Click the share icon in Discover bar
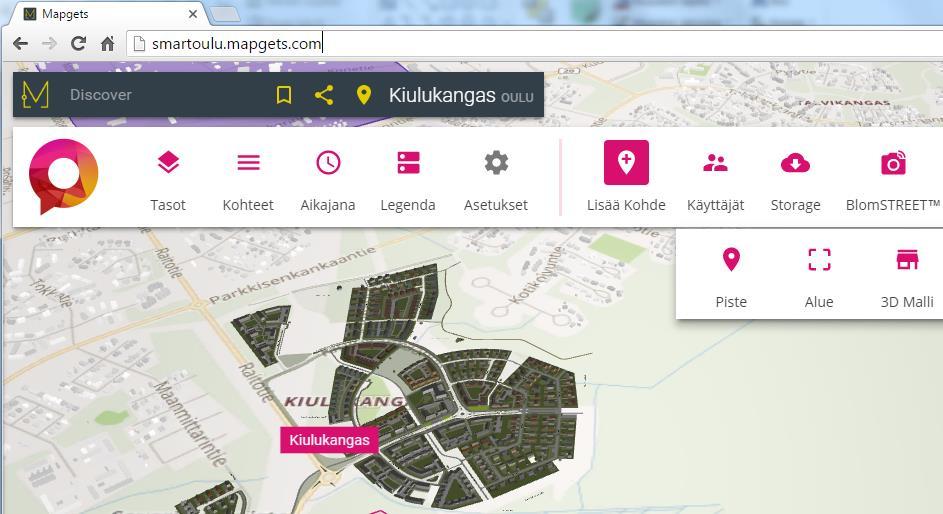Screen dimensions: 943x514 (x=324, y=95)
